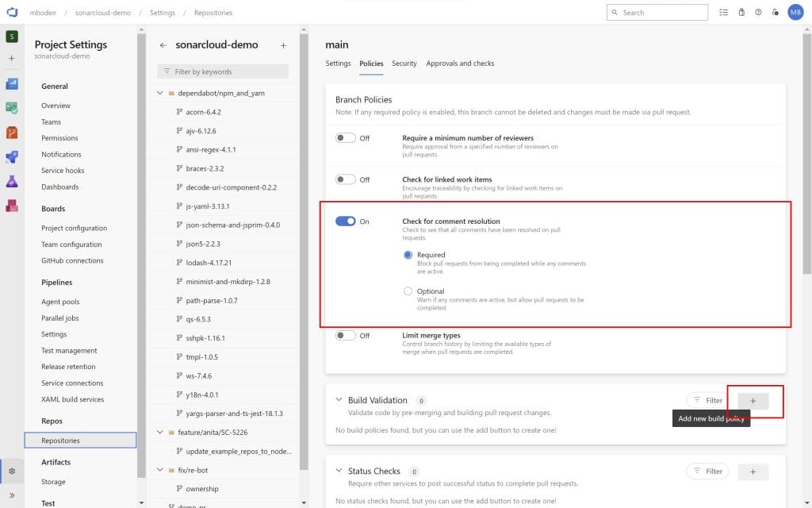Add a new build policy with plus button
This screenshot has height=508, width=812.
(x=753, y=401)
